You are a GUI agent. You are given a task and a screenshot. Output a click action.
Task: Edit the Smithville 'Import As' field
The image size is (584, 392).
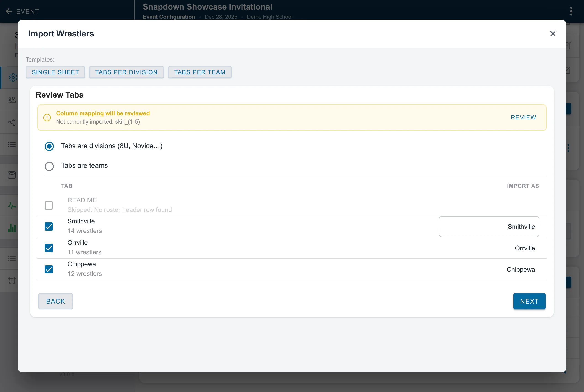489,227
